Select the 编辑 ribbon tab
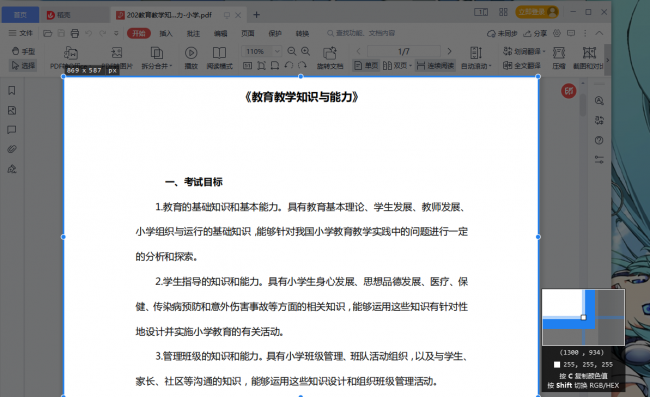The image size is (650, 397). click(x=221, y=33)
